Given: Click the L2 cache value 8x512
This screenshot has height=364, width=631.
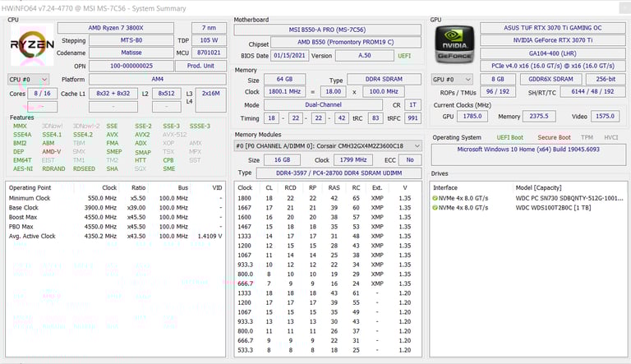Looking at the screenshot, I should click(x=166, y=94).
